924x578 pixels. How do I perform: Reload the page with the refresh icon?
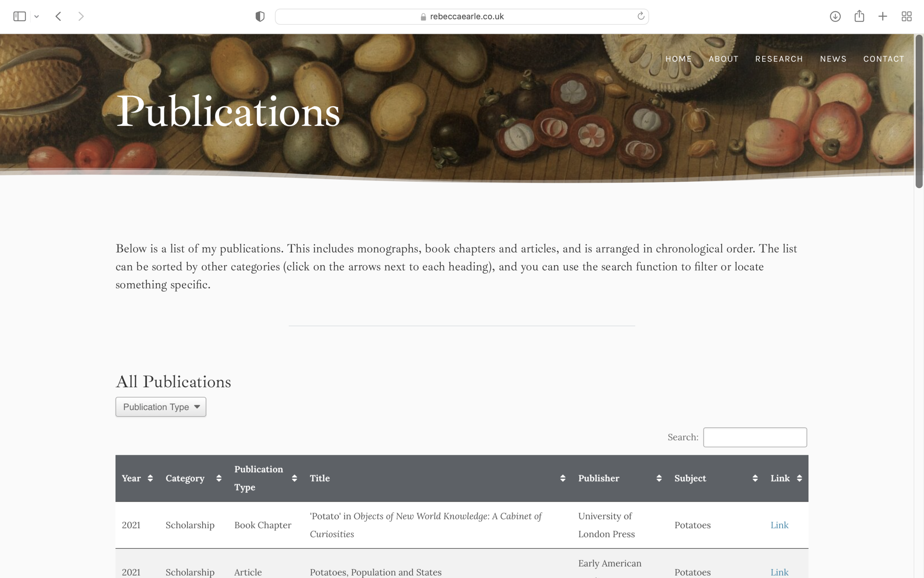click(641, 16)
